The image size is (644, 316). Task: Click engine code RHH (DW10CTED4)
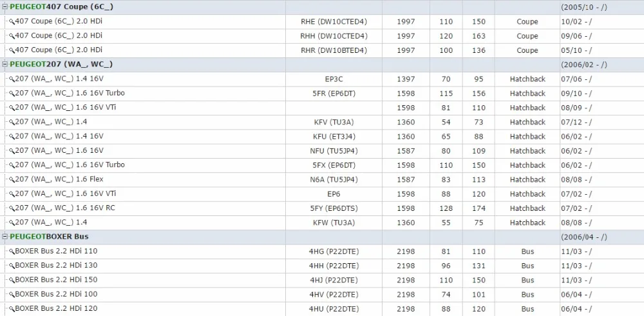click(x=334, y=36)
